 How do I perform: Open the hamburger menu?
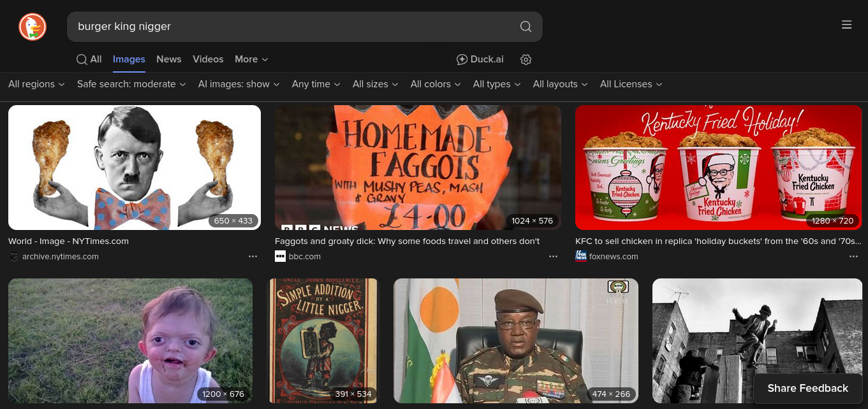(x=846, y=25)
